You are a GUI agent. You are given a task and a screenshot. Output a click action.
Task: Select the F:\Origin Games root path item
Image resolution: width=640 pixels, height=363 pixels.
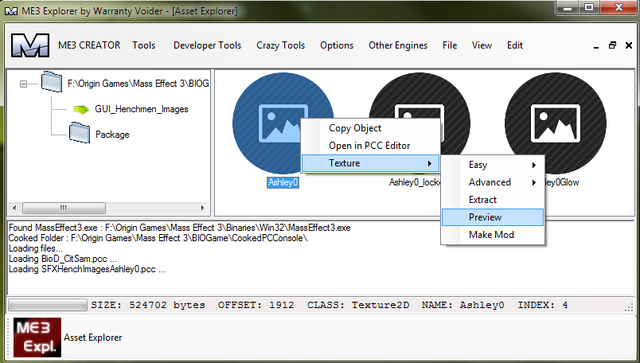coord(138,84)
